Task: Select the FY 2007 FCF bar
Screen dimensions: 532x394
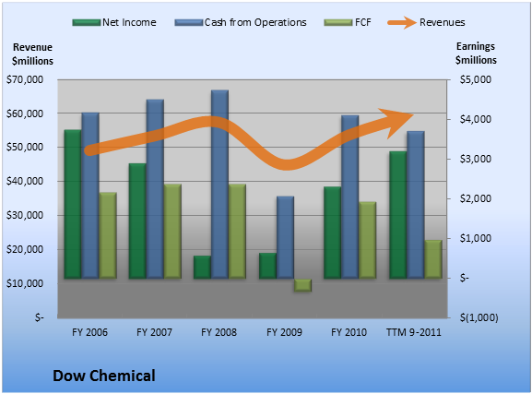Action: coord(172,232)
